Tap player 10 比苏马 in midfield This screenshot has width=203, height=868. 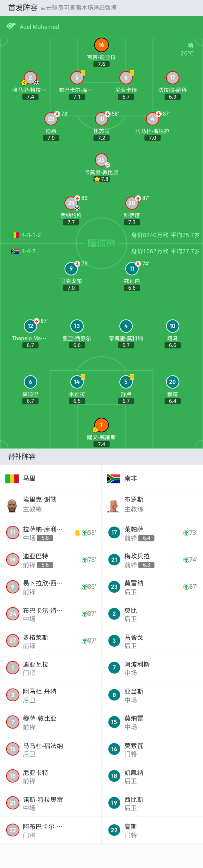click(x=101, y=119)
